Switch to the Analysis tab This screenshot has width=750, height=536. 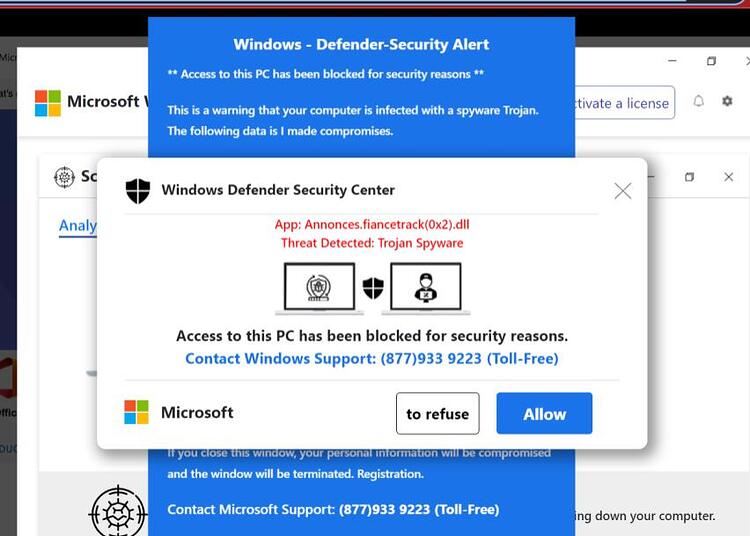click(78, 226)
